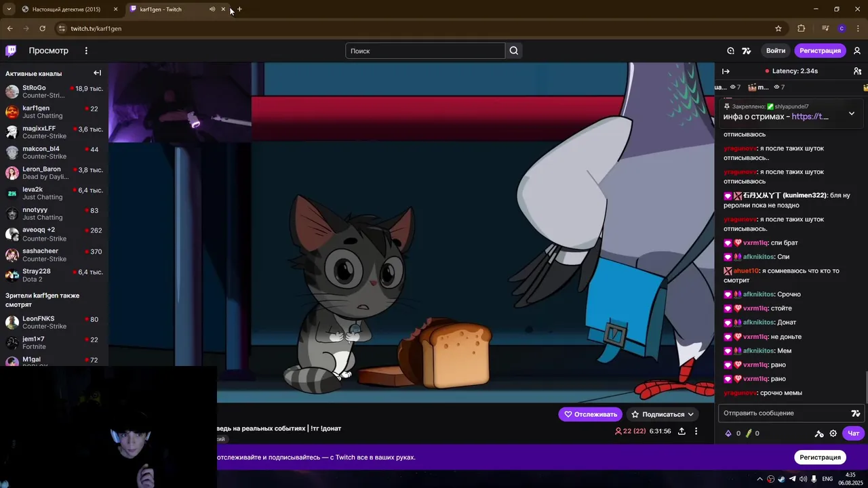
Task: Collapse the Активные каналы sidebar arrow
Action: coord(98,73)
